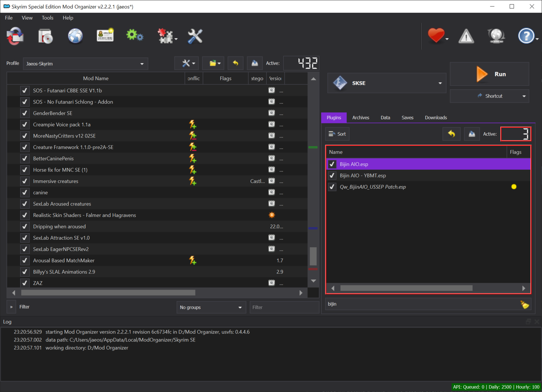Image resolution: width=542 pixels, height=392 pixels.
Task: Click the mod list vertical scrollbar thumb
Action: (x=313, y=256)
